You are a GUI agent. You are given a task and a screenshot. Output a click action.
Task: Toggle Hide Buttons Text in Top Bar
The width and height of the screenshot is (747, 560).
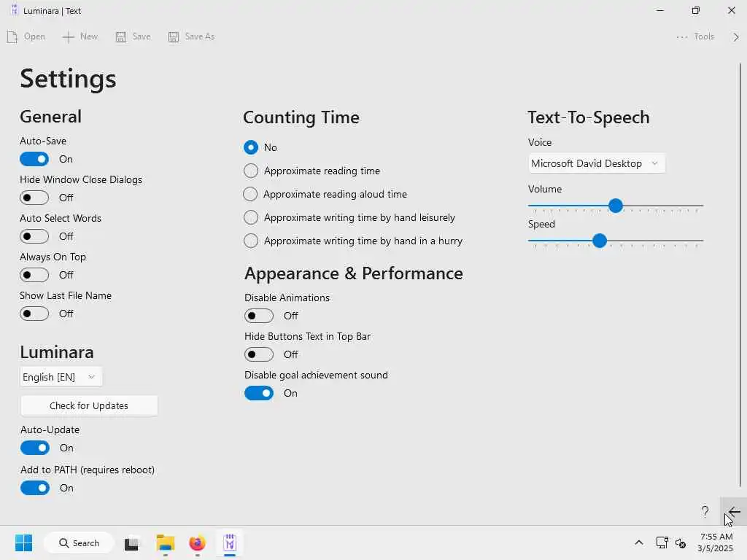(259, 354)
